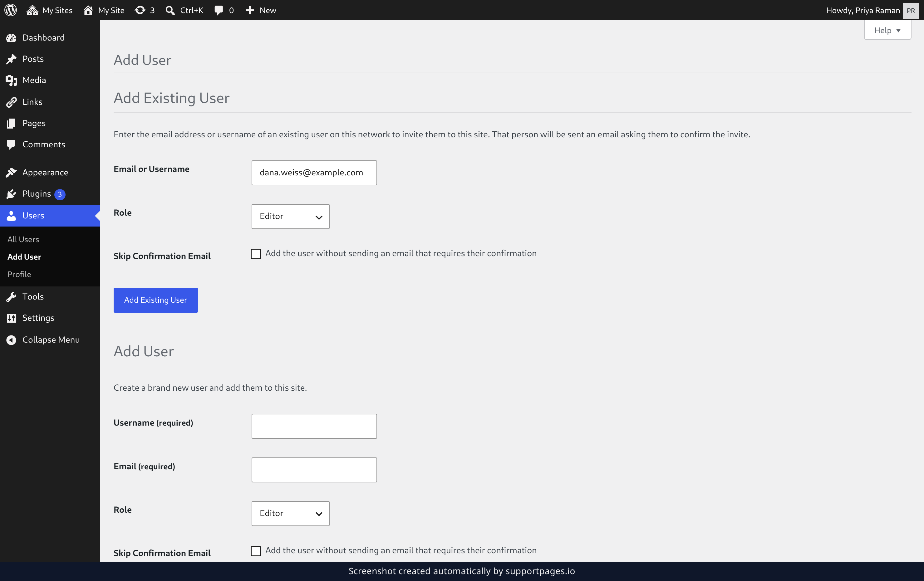Screen dimensions: 924x581
Task: Click the Add Existing User button
Action: [155, 300]
